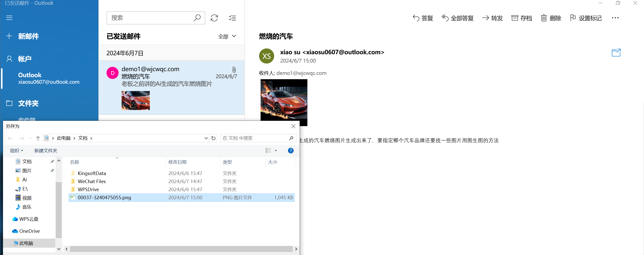Click the horizontal scrollbar in file list
Screen dimensions: 644x255
point(181,249)
